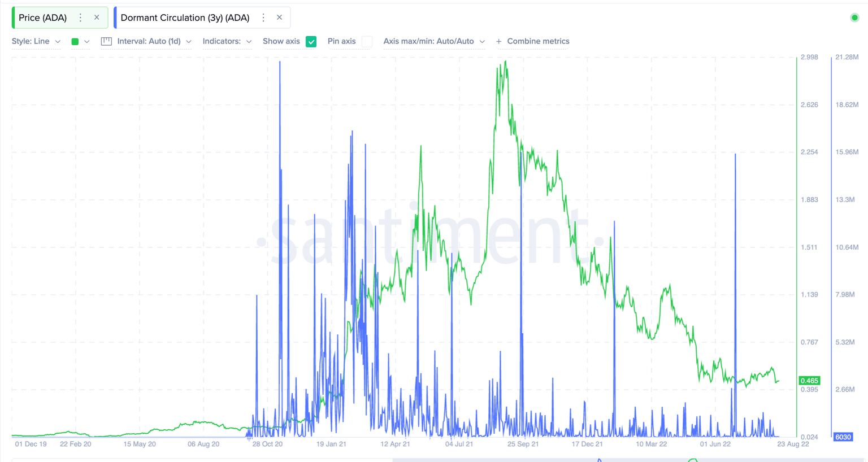Click the 2.66M dormant axis label
The width and height of the screenshot is (868, 462).
tap(845, 389)
